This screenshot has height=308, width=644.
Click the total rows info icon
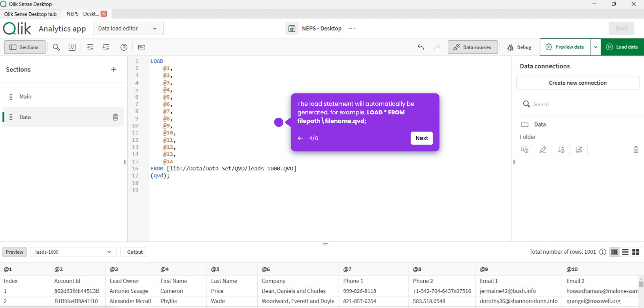(x=603, y=252)
